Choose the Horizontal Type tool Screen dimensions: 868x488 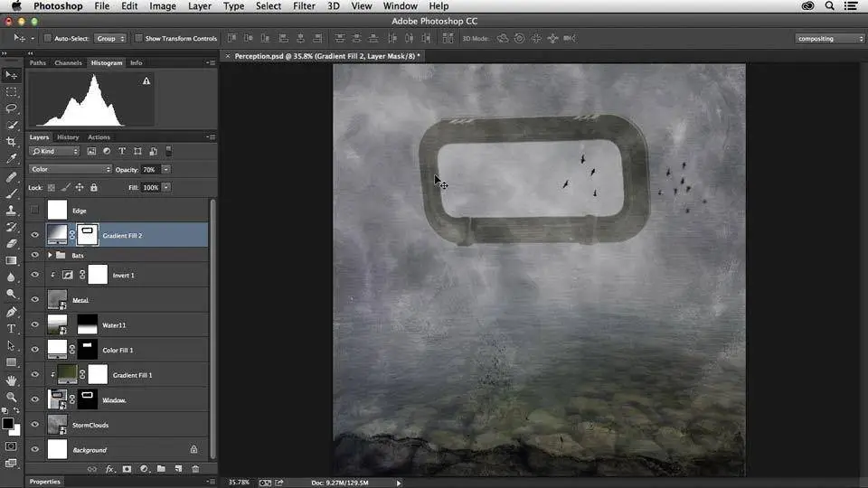click(12, 329)
